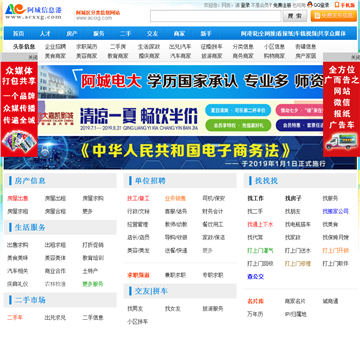Click the 房屋出租 link
Image resolution: width=360 pixels, height=360 pixels.
tap(55, 198)
